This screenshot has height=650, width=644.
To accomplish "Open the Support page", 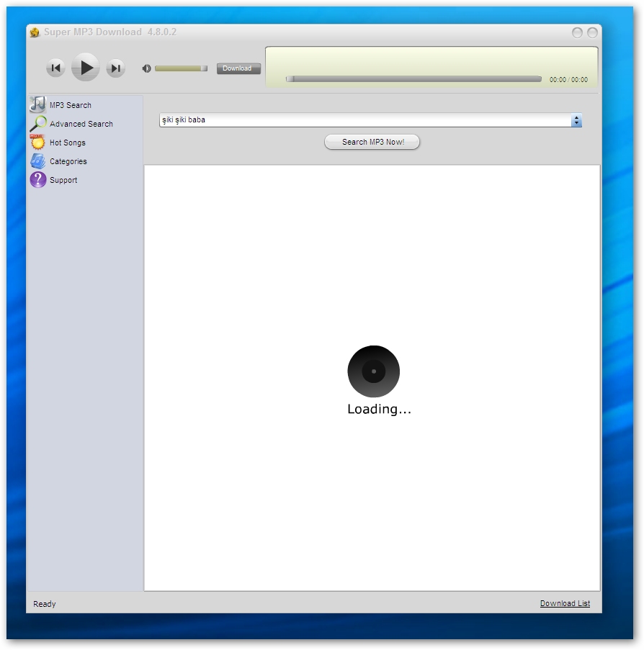I will [63, 180].
